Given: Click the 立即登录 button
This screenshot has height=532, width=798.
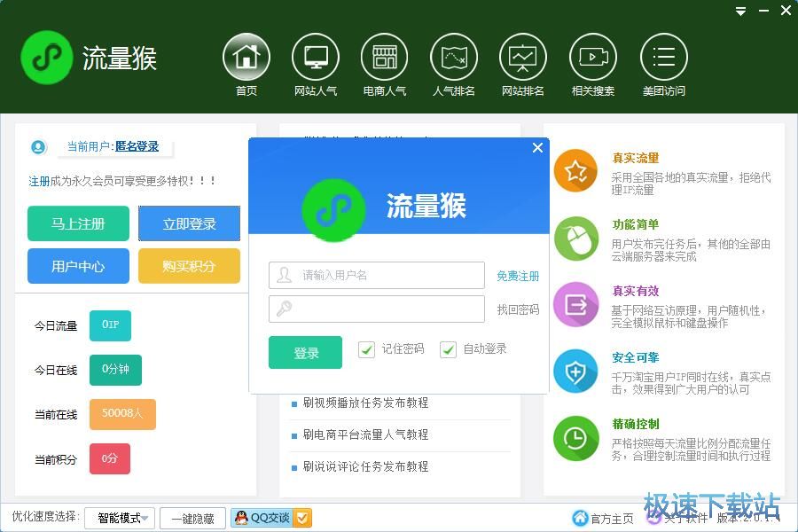Looking at the screenshot, I should tap(190, 223).
